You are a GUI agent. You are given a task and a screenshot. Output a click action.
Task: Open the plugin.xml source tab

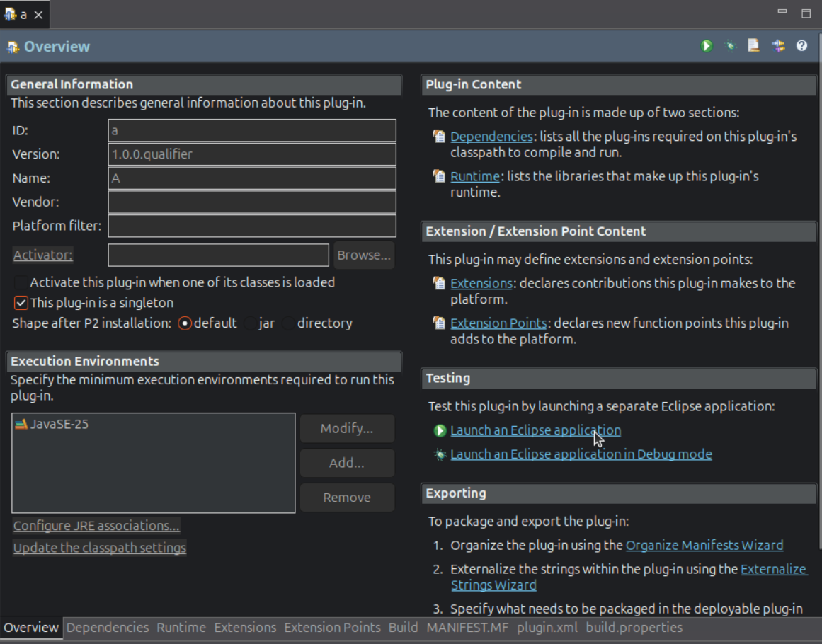pos(547,627)
